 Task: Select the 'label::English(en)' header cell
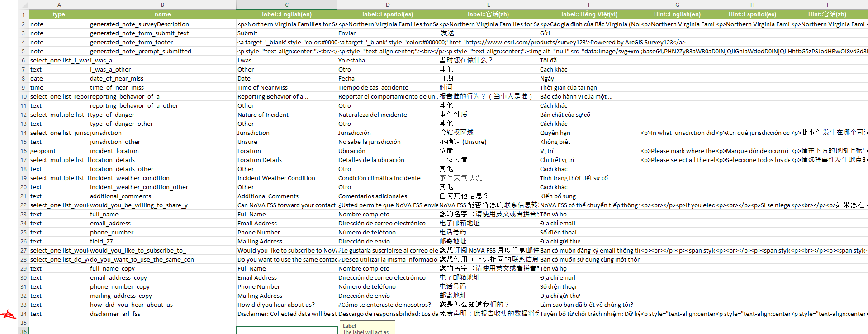[286, 14]
